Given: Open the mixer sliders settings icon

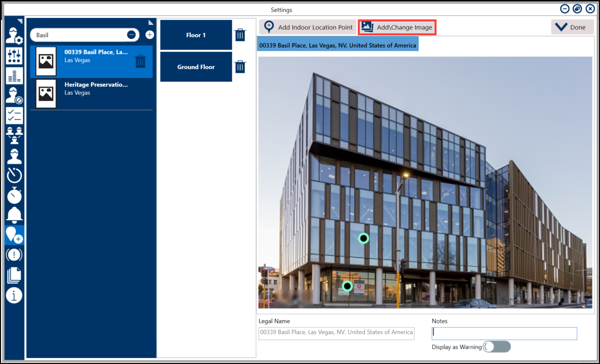Looking at the screenshot, I should 14,55.
